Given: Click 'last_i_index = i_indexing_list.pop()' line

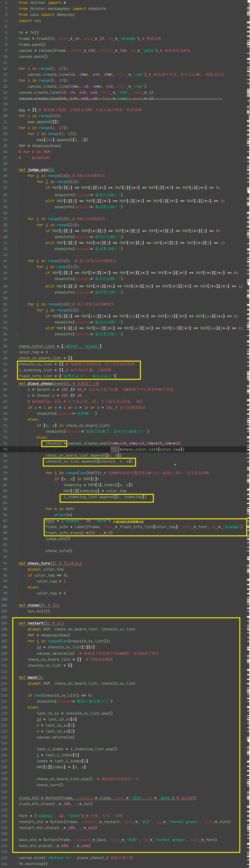Looking at the screenshot, I should pyautogui.click(x=77, y=749).
